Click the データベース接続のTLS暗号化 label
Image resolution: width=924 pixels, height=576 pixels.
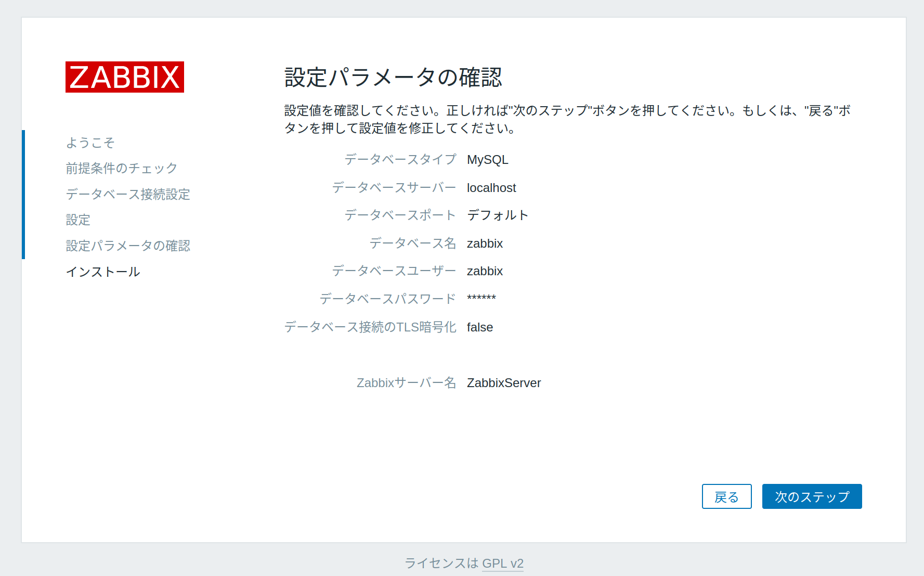coord(370,327)
